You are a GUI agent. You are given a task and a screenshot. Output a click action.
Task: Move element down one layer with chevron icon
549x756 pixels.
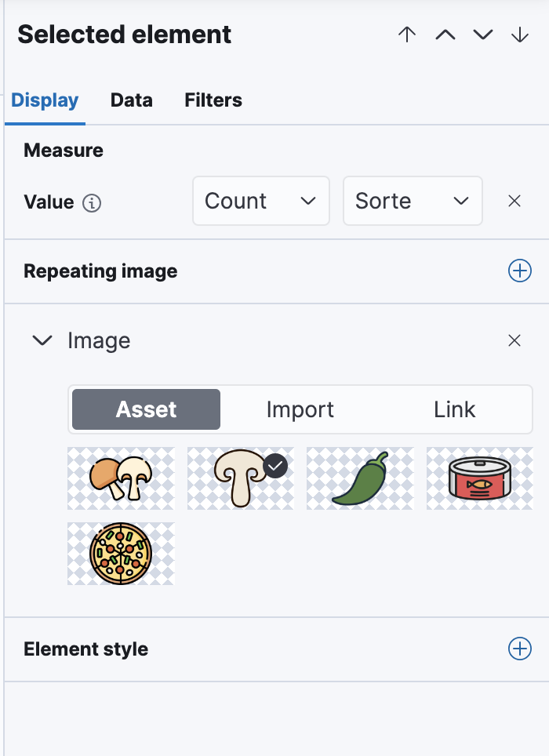(x=483, y=35)
